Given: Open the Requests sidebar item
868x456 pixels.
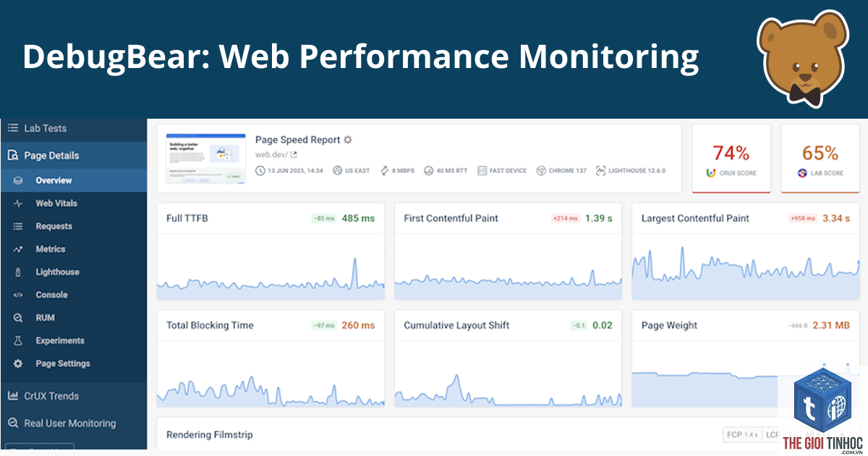Looking at the screenshot, I should click(x=73, y=227).
